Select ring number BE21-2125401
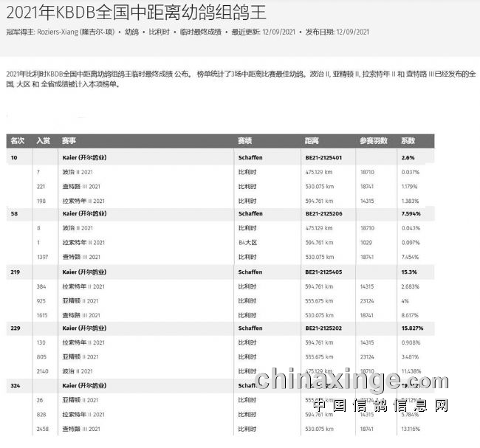This screenshot has width=480, height=448. [x=323, y=158]
